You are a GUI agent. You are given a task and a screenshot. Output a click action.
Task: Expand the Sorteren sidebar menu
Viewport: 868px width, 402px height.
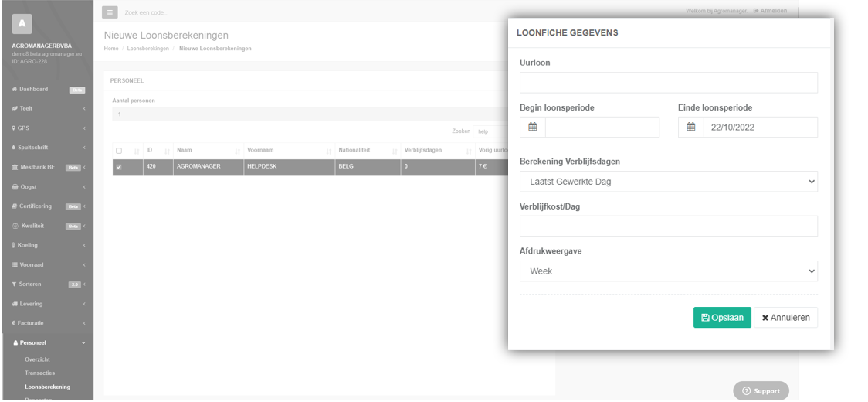point(47,284)
